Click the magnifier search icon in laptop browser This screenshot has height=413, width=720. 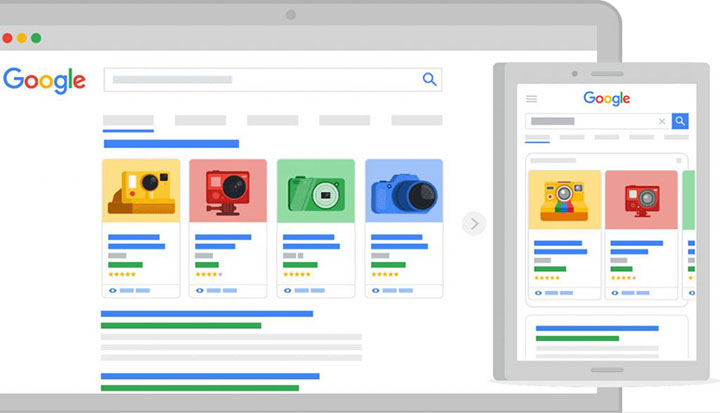tap(429, 79)
